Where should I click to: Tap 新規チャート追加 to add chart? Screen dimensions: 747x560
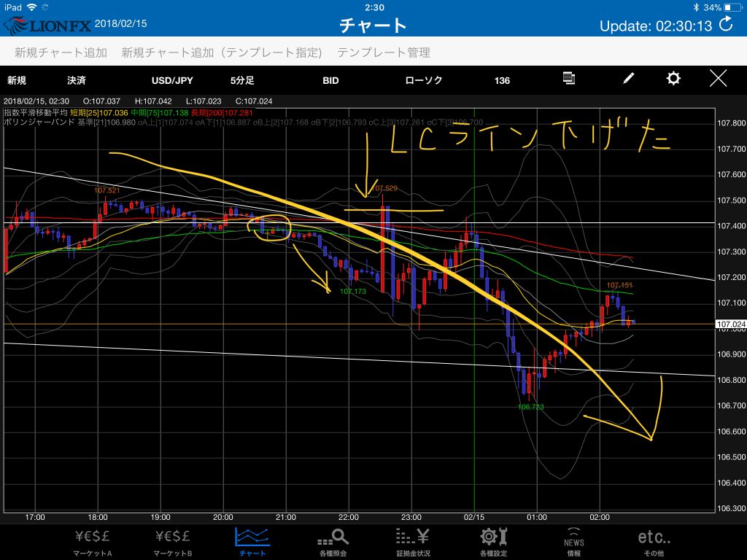point(61,52)
